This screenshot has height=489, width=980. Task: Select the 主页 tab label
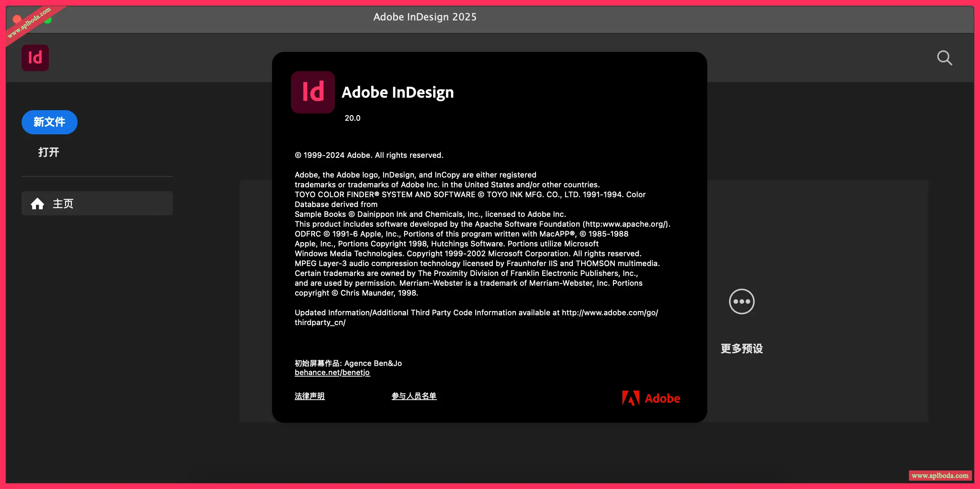point(63,204)
